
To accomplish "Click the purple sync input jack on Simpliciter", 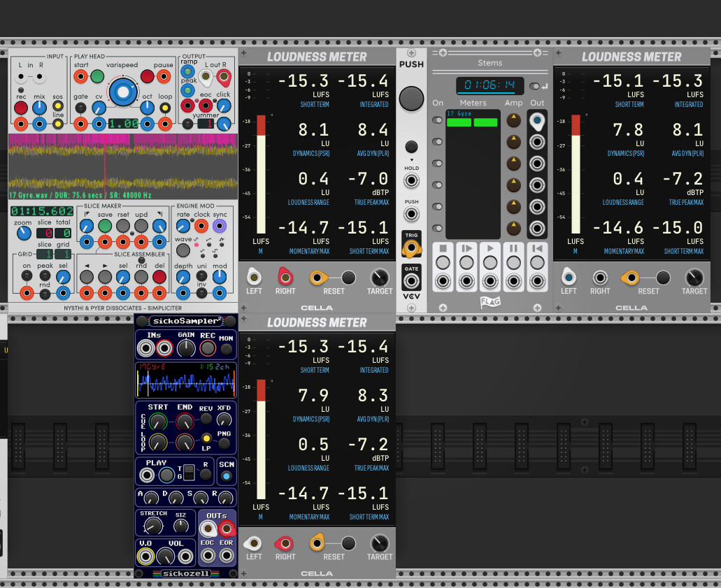I will 220,226.
